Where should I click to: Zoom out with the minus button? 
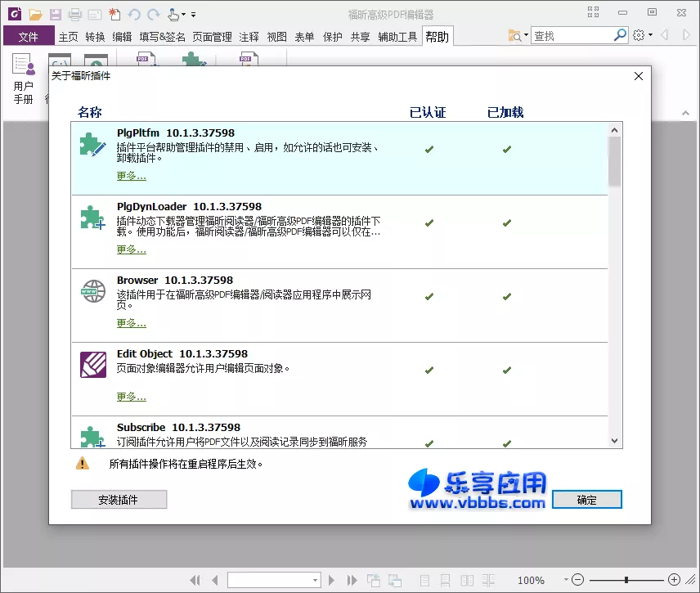(x=577, y=580)
